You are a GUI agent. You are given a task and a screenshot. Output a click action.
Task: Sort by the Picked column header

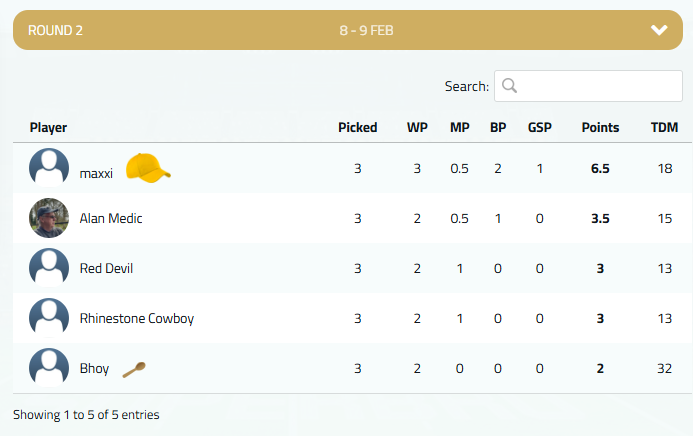coord(358,128)
